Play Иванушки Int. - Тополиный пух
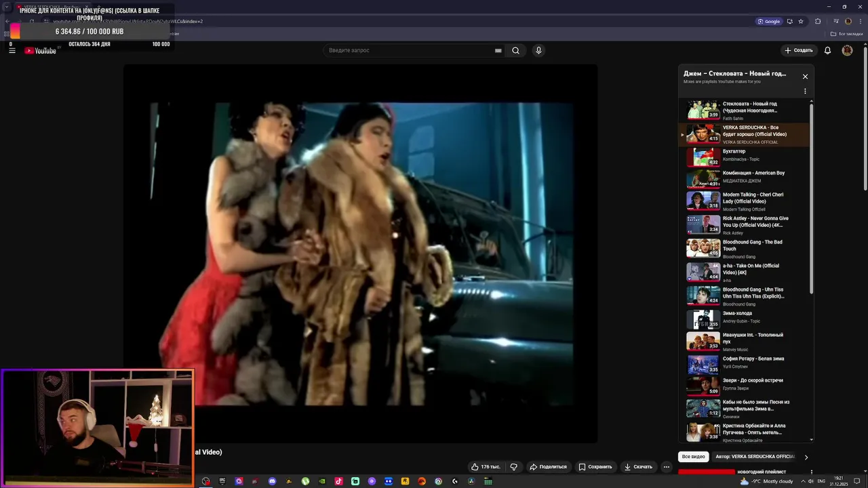This screenshot has height=488, width=868. pyautogui.click(x=744, y=341)
